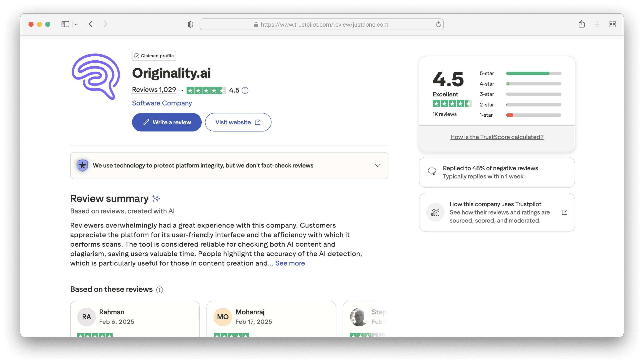Click the Visit website button
Screen dimensions: 644x364
pos(238,122)
